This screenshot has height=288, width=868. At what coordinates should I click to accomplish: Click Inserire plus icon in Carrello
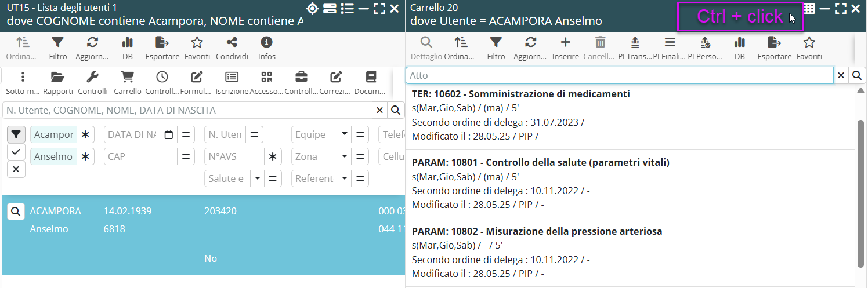(565, 47)
